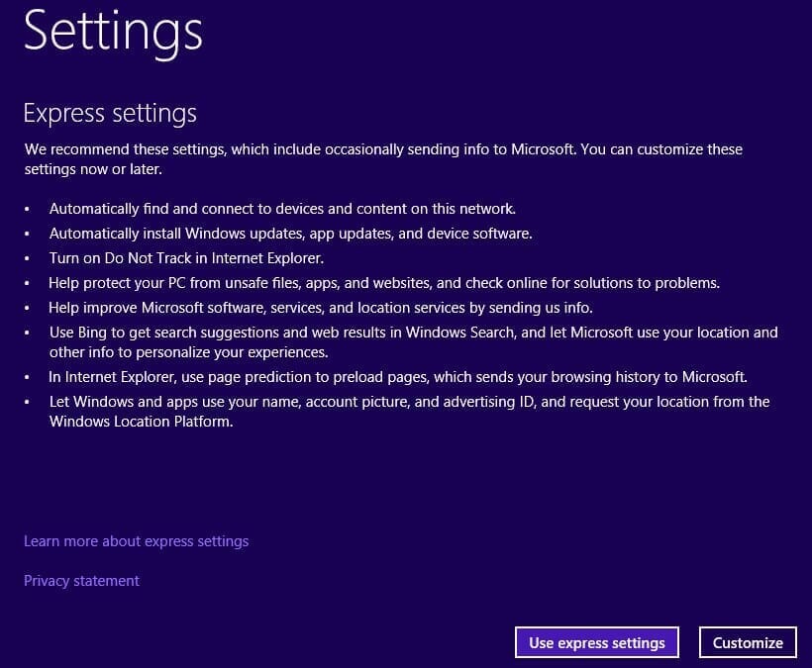Open the Privacy statement link
The height and width of the screenshot is (668, 812).
(81, 581)
